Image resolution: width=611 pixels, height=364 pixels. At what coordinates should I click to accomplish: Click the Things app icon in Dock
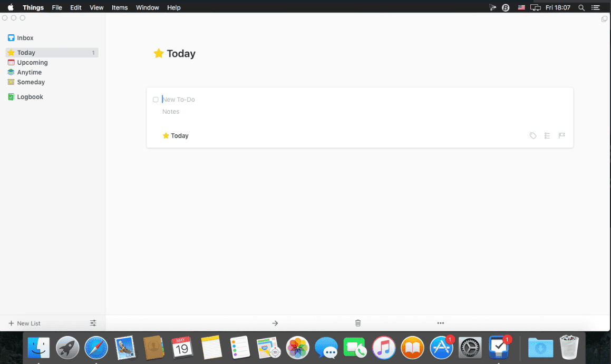tap(499, 348)
